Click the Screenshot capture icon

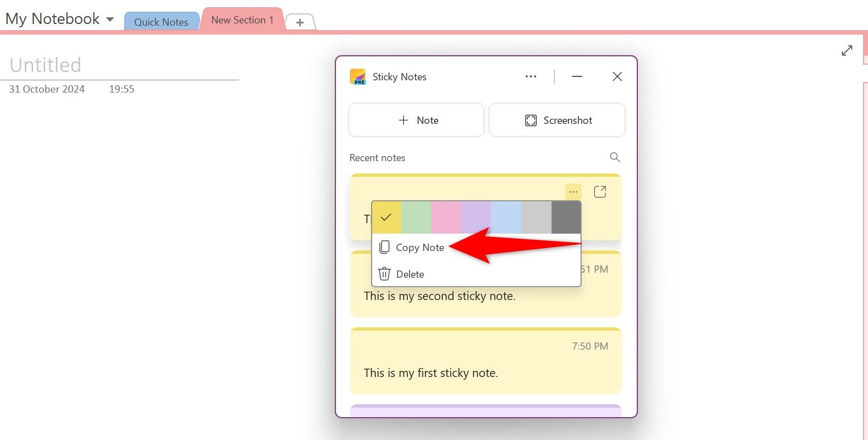coord(530,120)
